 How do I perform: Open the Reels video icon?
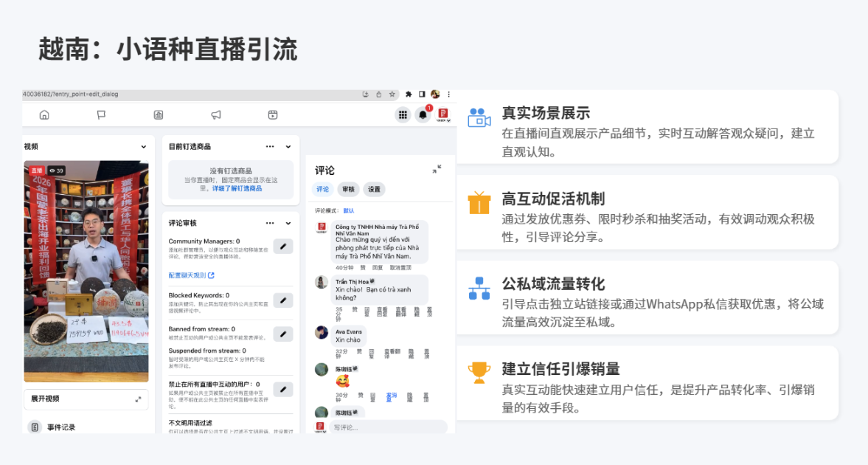click(x=273, y=114)
